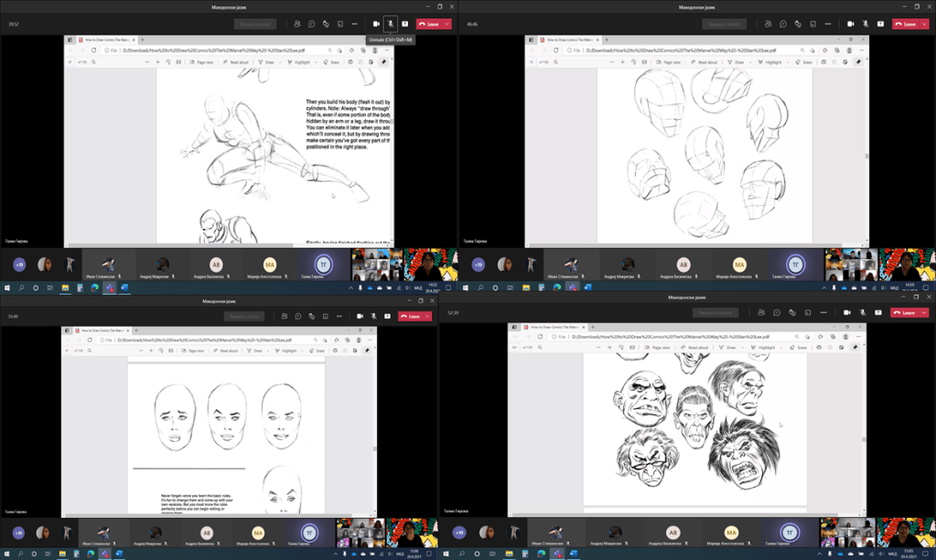This screenshot has height=560, width=936.
Task: Click rooms icon in the bottom-left meeting toolbar
Action: point(327,317)
